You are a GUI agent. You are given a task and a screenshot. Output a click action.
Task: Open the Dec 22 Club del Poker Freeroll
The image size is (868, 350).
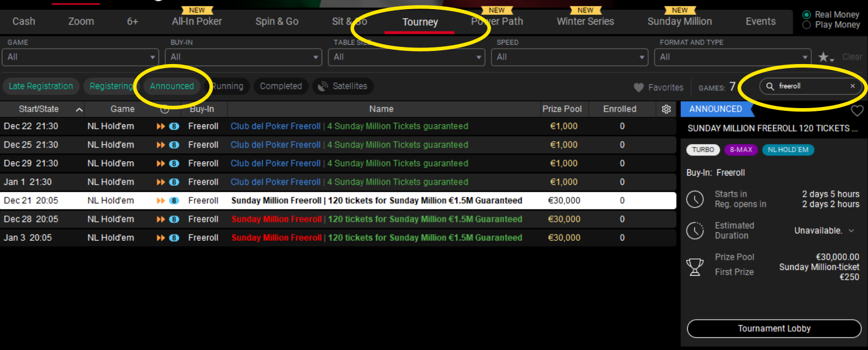275,126
